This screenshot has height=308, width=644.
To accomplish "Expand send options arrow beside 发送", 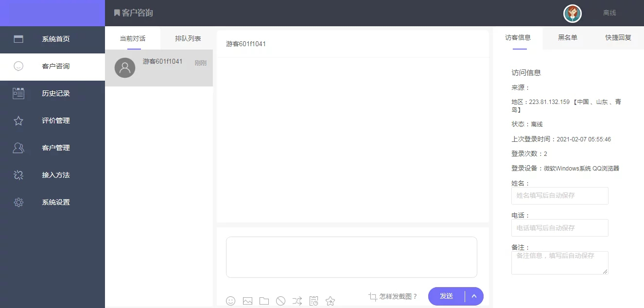I will [x=474, y=296].
